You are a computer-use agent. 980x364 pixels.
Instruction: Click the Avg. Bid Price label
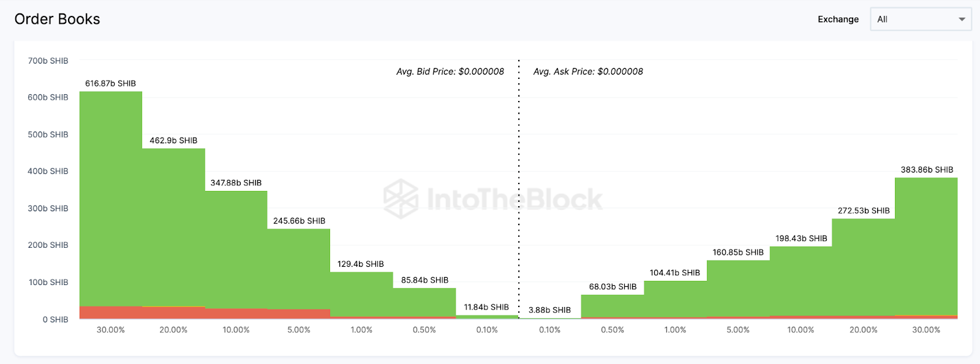[x=450, y=72]
